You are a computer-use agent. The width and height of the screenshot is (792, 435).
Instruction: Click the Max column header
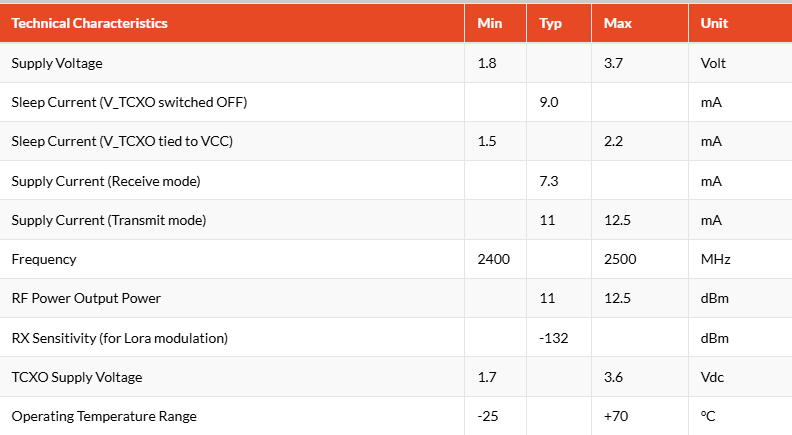(x=618, y=23)
